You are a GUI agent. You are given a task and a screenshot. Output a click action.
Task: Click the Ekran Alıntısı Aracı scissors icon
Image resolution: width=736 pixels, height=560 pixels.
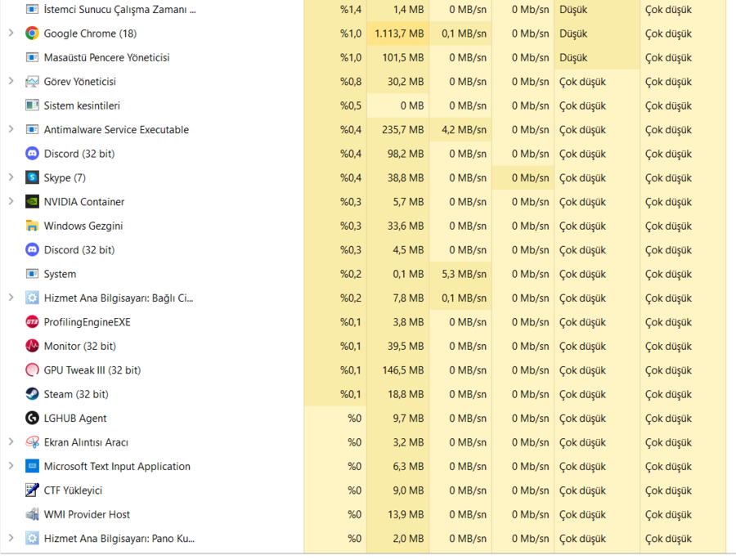(32, 442)
